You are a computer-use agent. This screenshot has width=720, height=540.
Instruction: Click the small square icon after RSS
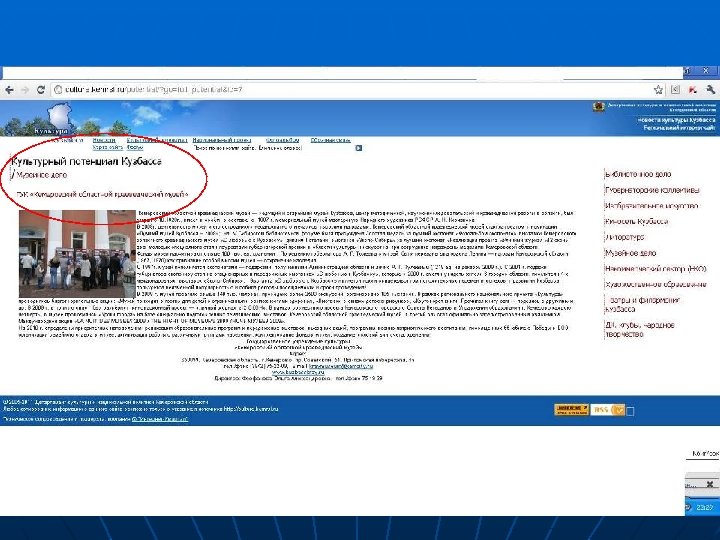630,411
